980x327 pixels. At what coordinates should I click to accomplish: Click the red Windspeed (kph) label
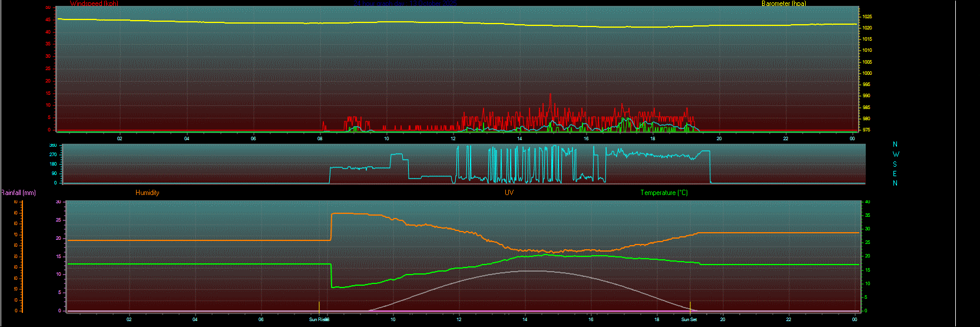(94, 4)
